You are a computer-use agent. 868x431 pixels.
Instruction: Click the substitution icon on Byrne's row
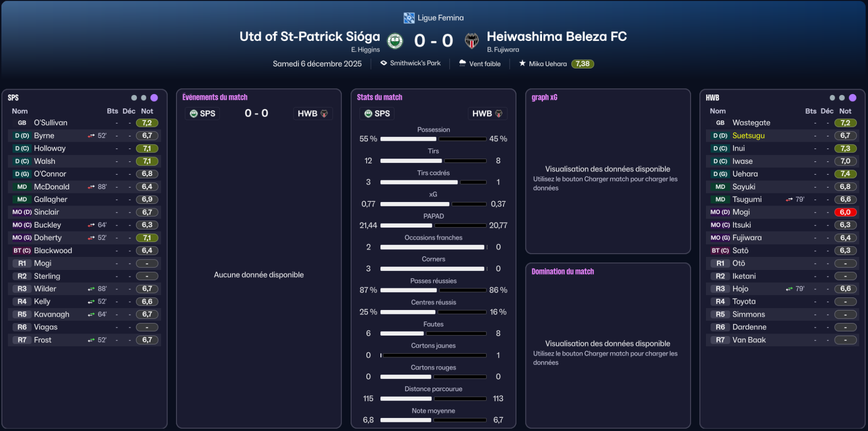(91, 136)
